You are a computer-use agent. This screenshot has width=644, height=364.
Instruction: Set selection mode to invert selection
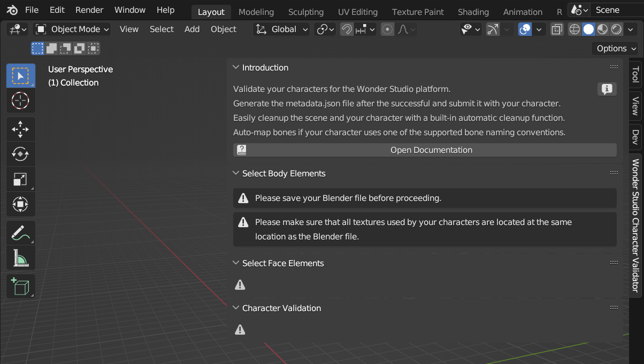[x=79, y=49]
